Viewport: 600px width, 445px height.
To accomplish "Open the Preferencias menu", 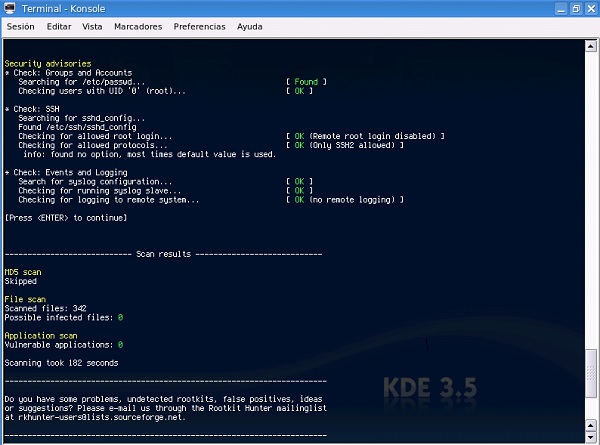I will 199,26.
